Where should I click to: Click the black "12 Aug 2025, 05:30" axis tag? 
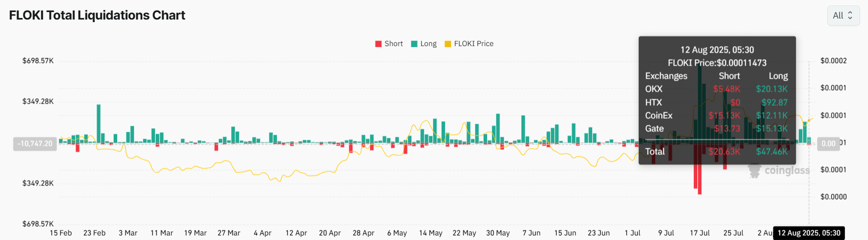[808, 233]
